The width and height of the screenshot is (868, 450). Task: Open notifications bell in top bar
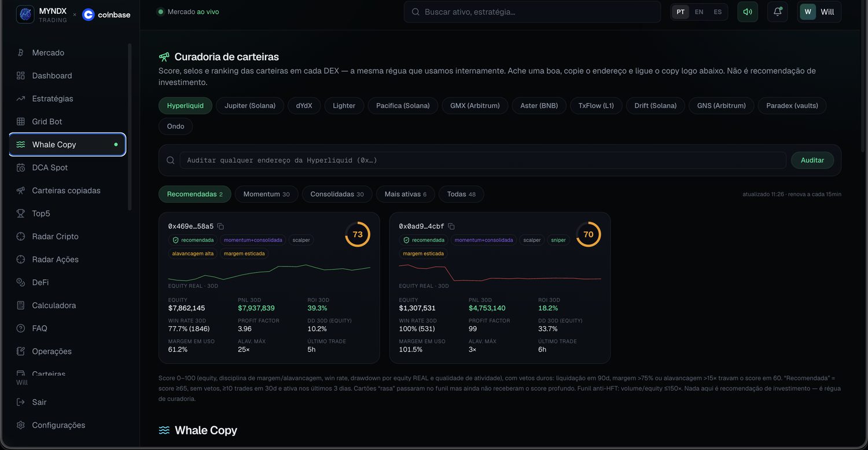(778, 12)
